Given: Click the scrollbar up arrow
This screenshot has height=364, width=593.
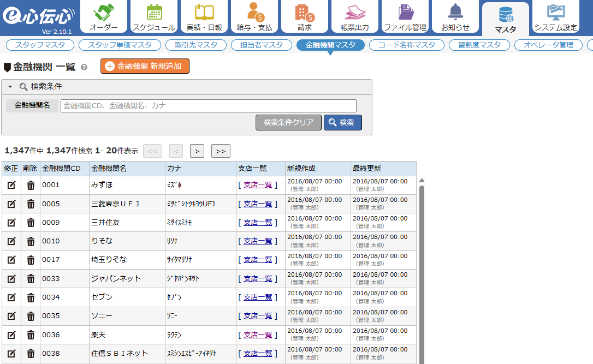Looking at the screenshot, I should point(422,181).
